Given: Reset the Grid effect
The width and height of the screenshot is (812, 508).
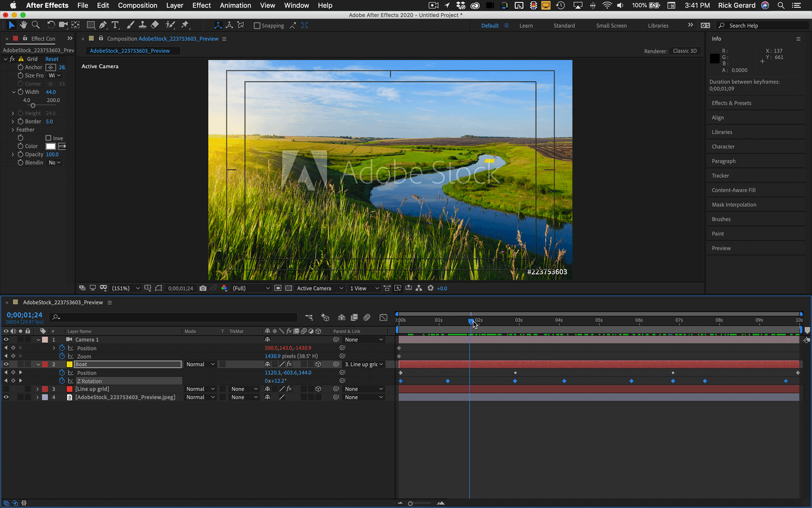Looking at the screenshot, I should click(52, 59).
